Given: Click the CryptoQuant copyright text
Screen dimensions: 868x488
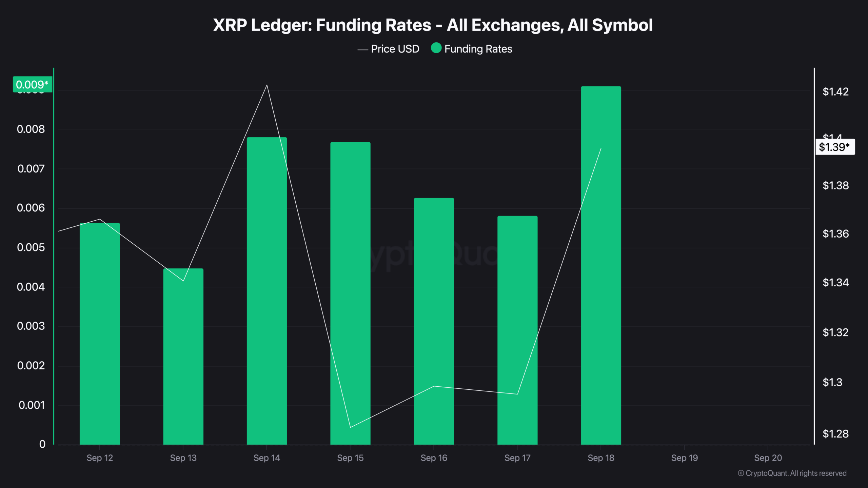Looking at the screenshot, I should [792, 473].
